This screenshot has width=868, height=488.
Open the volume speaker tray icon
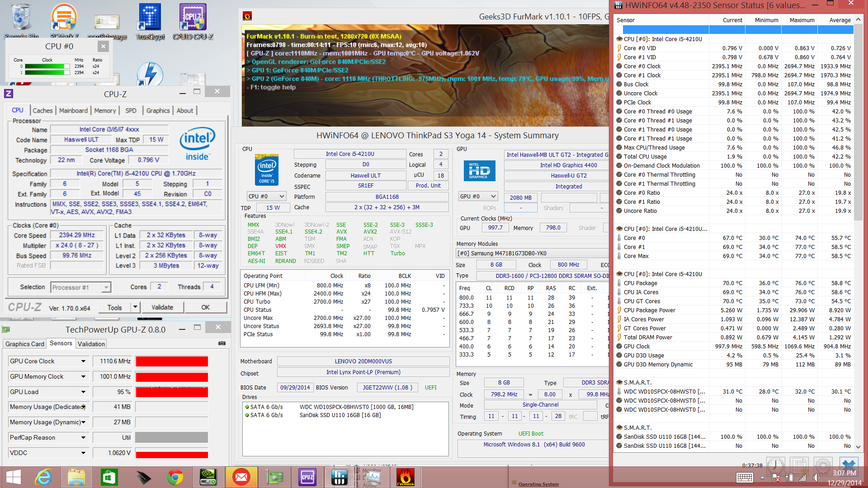816,478
